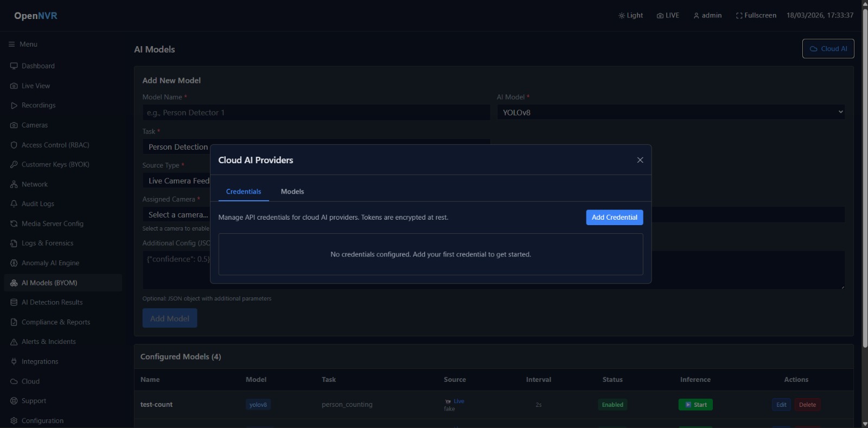
Task: Click the Audit Logs bell icon
Action: click(x=14, y=204)
